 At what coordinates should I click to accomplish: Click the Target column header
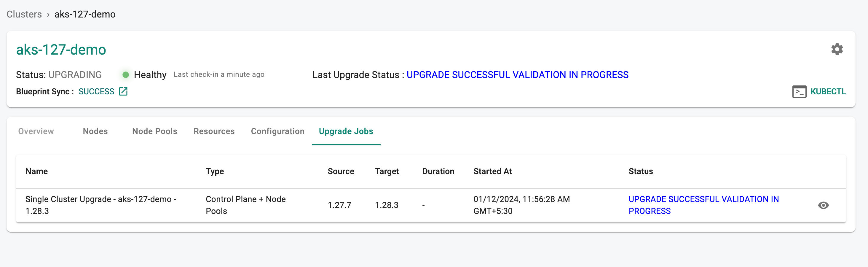click(387, 171)
